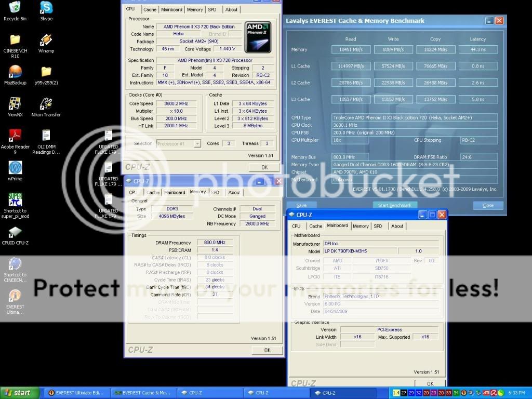Click the Safely Remove Hardware tray icon

pyautogui.click(x=478, y=393)
